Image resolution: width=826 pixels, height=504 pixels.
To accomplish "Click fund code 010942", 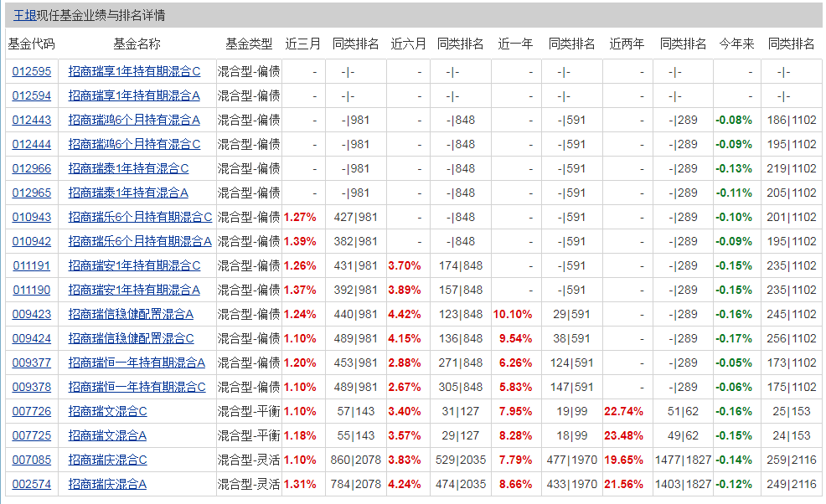I will [x=32, y=242].
